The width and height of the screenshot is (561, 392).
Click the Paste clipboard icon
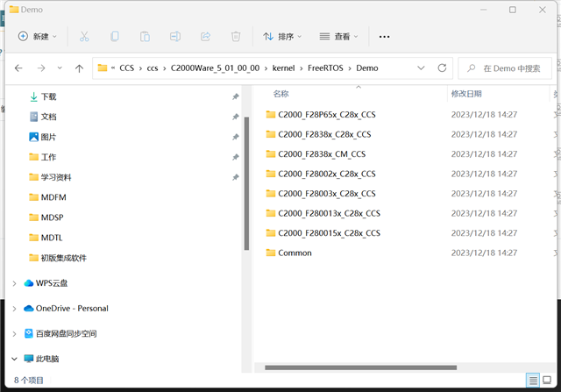(145, 37)
